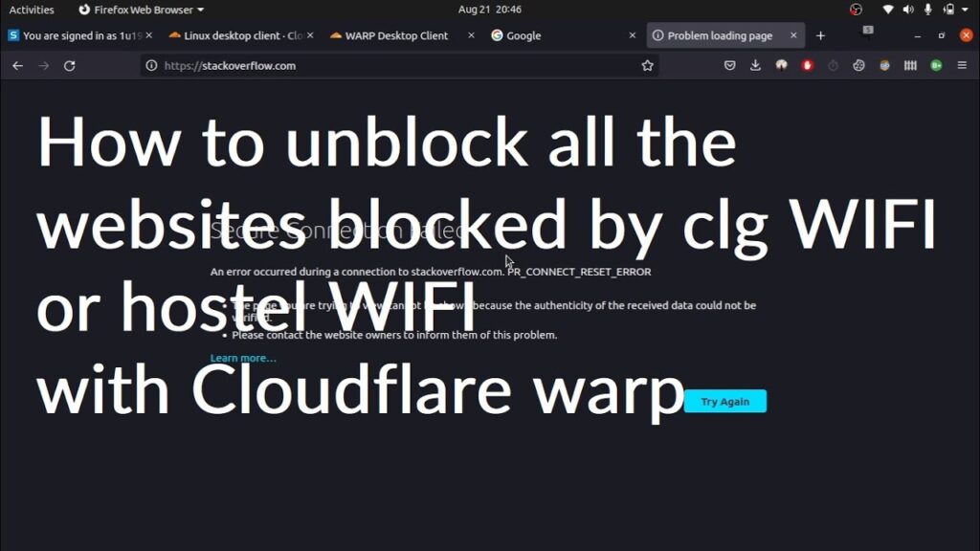Open the cookie manager extension icon
The width and height of the screenshot is (980, 551).
click(858, 66)
